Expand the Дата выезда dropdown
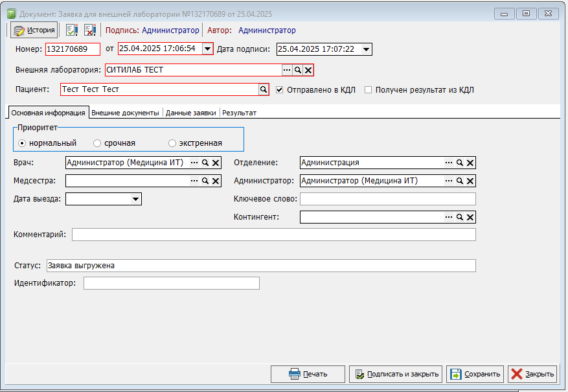This screenshot has width=568, height=392. 136,200
